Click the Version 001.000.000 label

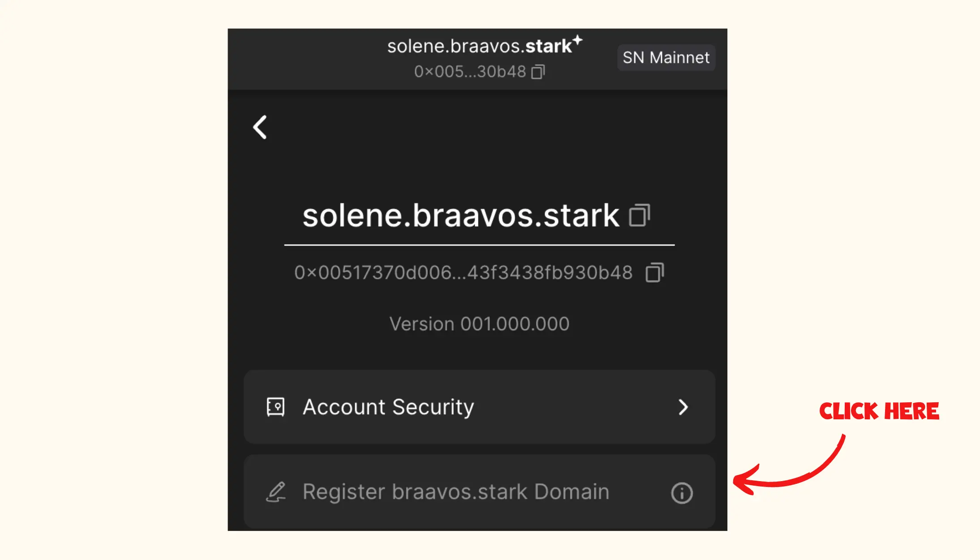[479, 323]
